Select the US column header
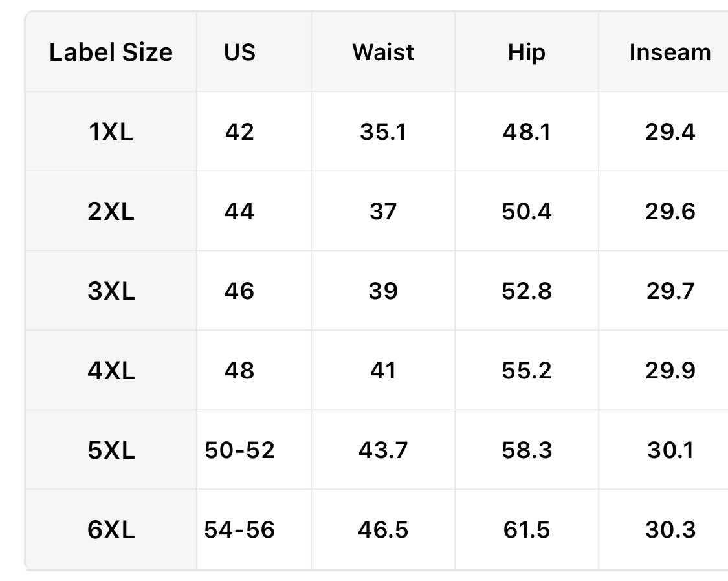This screenshot has width=728, height=581. tap(239, 52)
